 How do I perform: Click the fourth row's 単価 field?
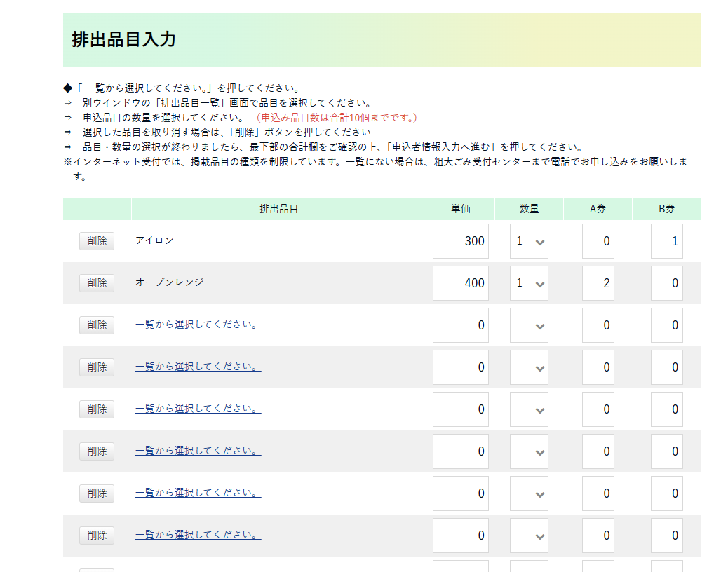[460, 367]
